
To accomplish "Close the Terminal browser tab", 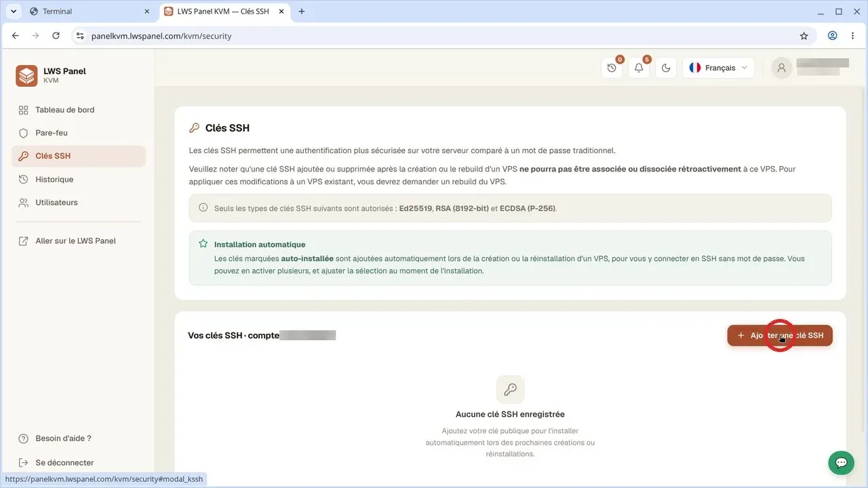I will [x=146, y=12].
